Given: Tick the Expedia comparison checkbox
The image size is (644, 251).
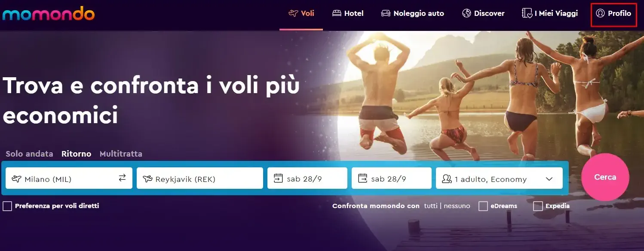Looking at the screenshot, I should pos(538,206).
